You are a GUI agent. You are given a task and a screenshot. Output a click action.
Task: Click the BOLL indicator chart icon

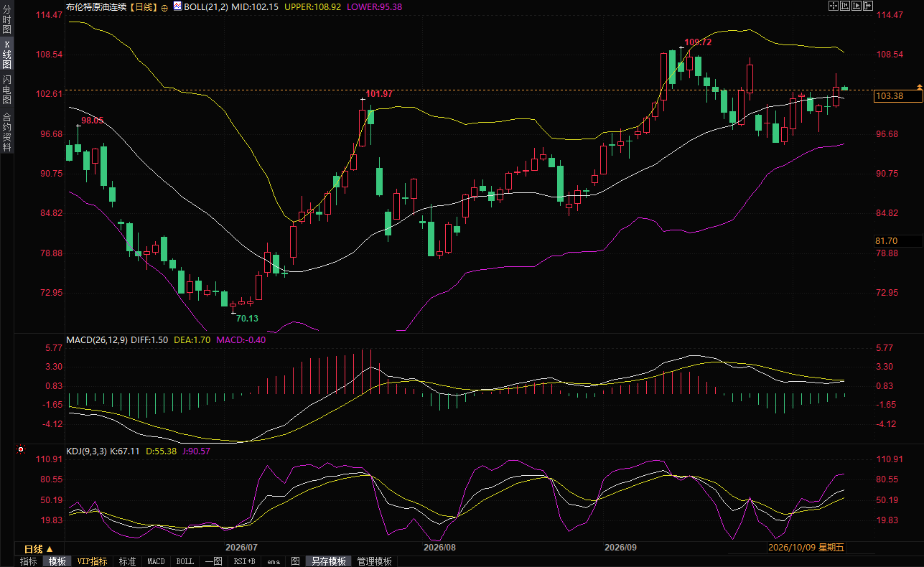(x=177, y=6)
